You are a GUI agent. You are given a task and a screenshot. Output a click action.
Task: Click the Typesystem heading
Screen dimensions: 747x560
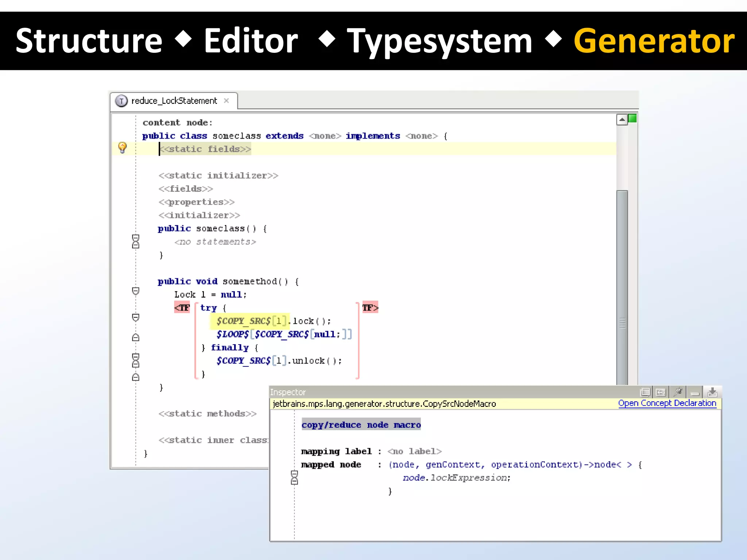440,42
